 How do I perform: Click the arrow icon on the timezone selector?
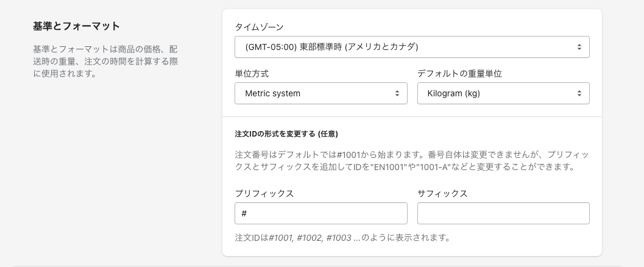point(579,47)
